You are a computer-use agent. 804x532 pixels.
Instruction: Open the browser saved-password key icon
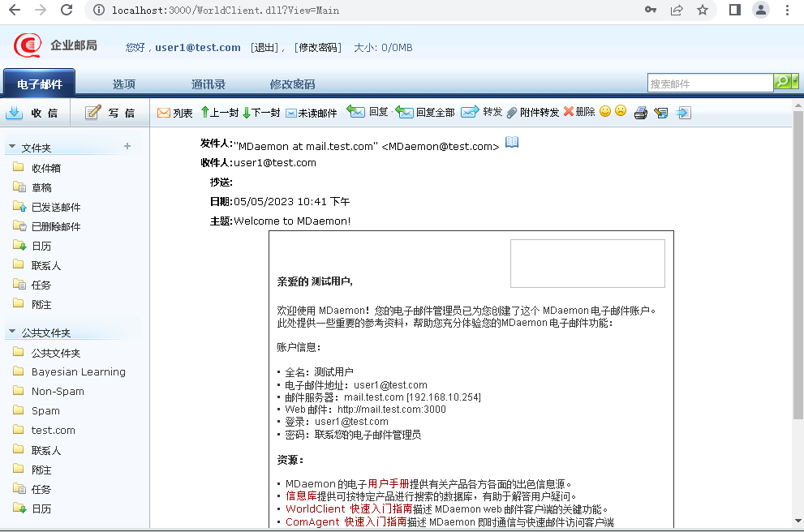[x=651, y=10]
